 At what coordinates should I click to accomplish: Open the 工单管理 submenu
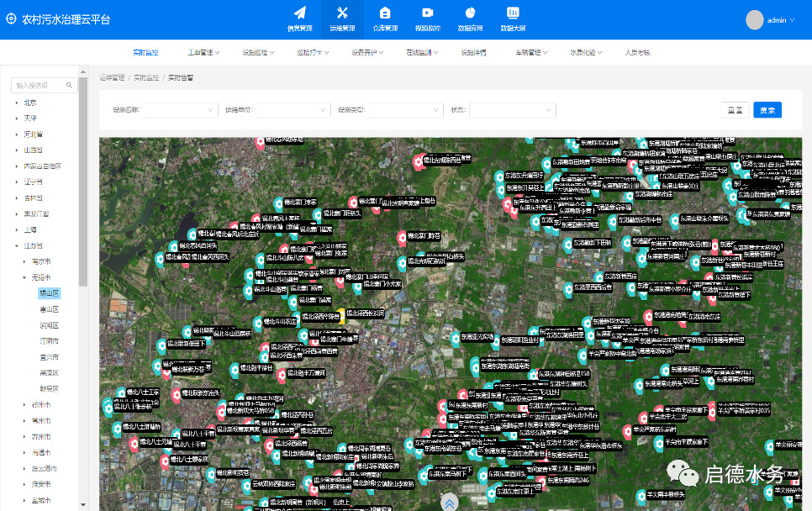(x=203, y=52)
